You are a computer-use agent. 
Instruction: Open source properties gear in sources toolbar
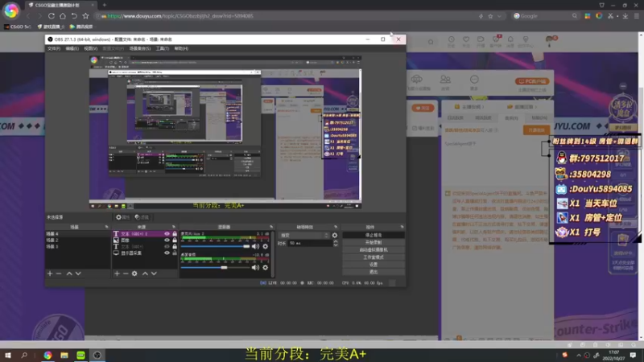pos(134,274)
